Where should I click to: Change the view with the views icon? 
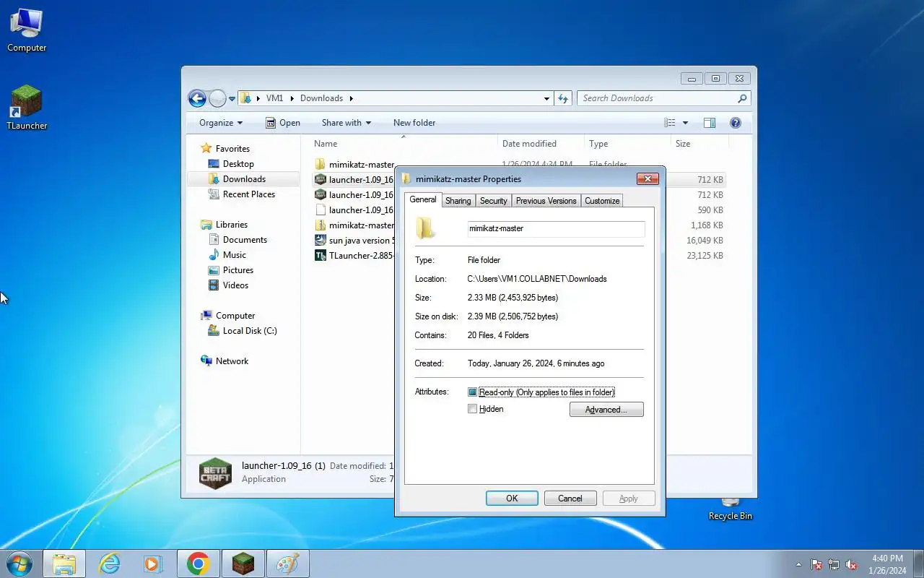click(x=670, y=123)
